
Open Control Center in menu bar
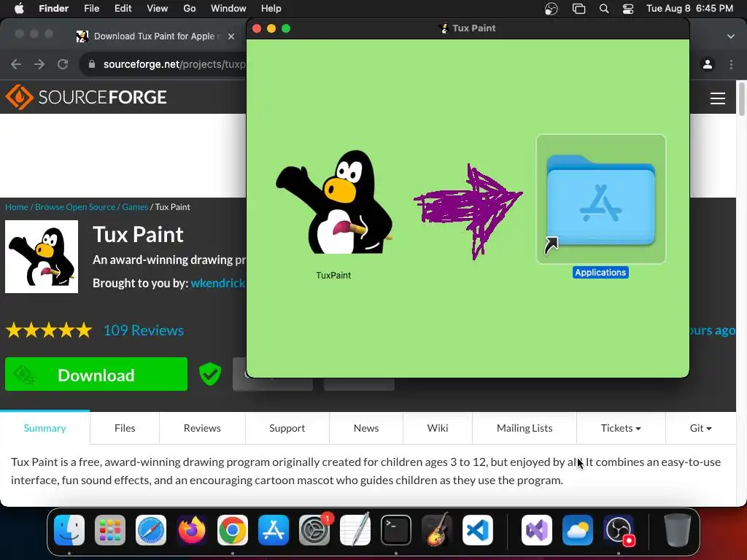click(628, 9)
